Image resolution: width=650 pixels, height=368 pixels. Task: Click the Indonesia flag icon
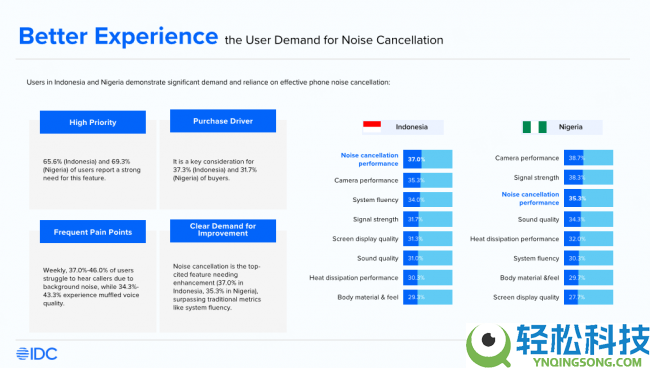point(372,127)
